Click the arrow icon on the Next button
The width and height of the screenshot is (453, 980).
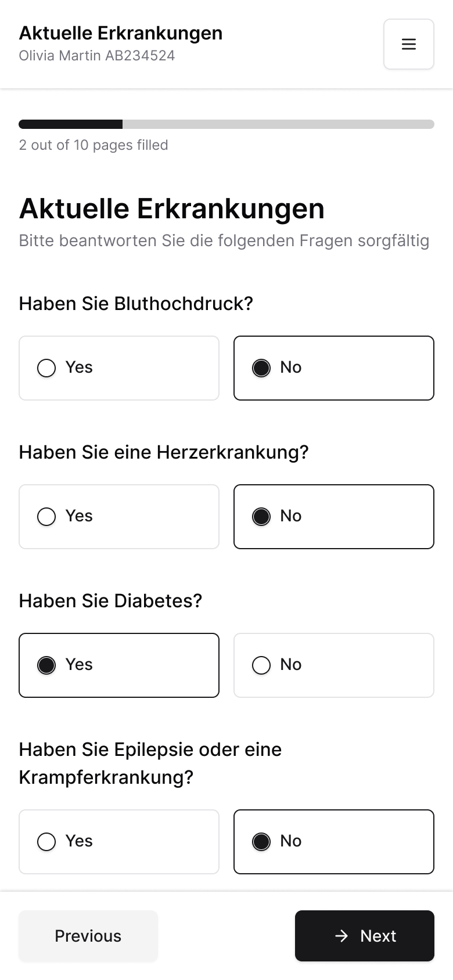(341, 935)
